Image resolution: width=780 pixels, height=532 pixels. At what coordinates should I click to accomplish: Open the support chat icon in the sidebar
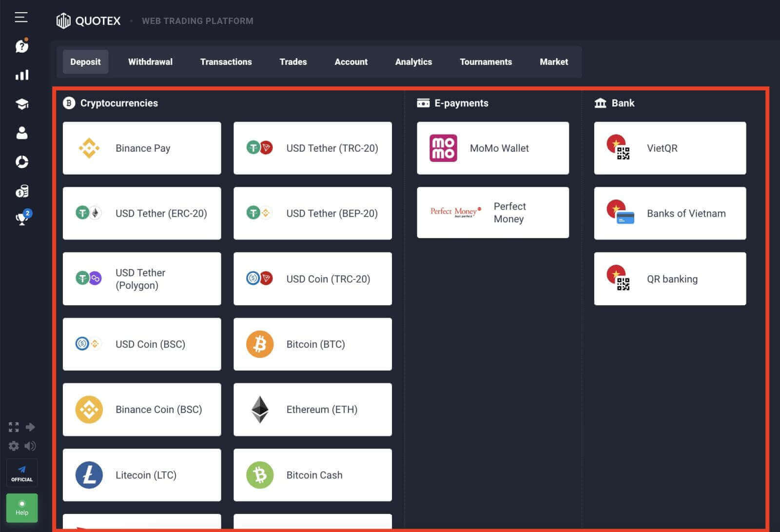21,46
